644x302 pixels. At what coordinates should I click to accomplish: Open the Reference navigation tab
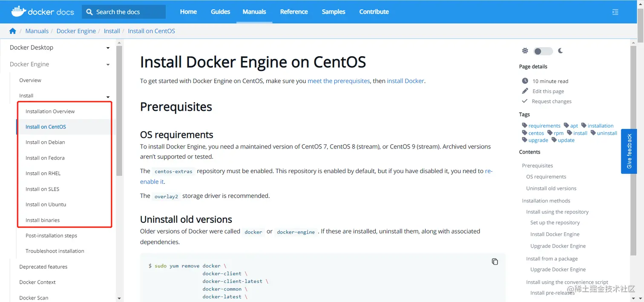point(294,12)
